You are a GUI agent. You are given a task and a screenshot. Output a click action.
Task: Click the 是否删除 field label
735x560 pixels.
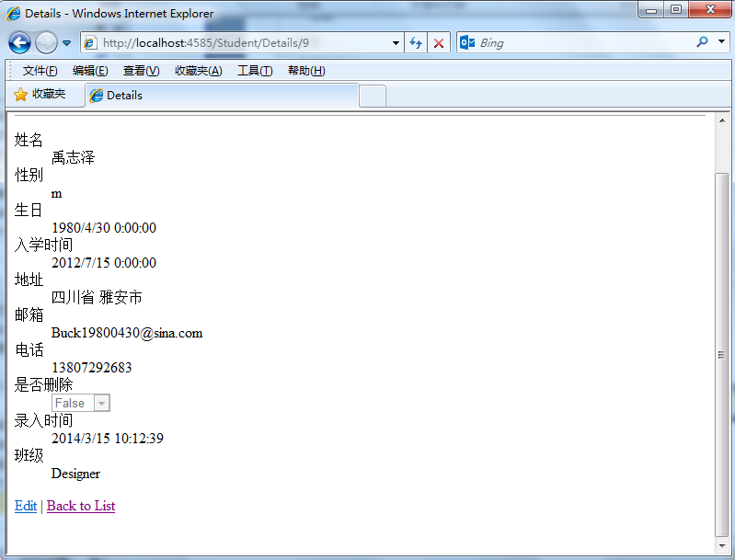[x=43, y=384]
